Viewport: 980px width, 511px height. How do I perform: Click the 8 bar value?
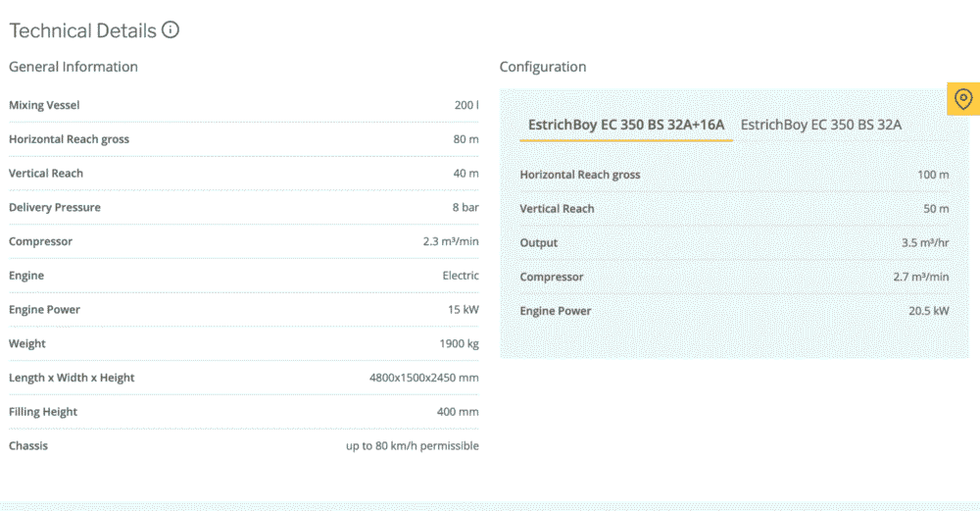pyautogui.click(x=465, y=207)
